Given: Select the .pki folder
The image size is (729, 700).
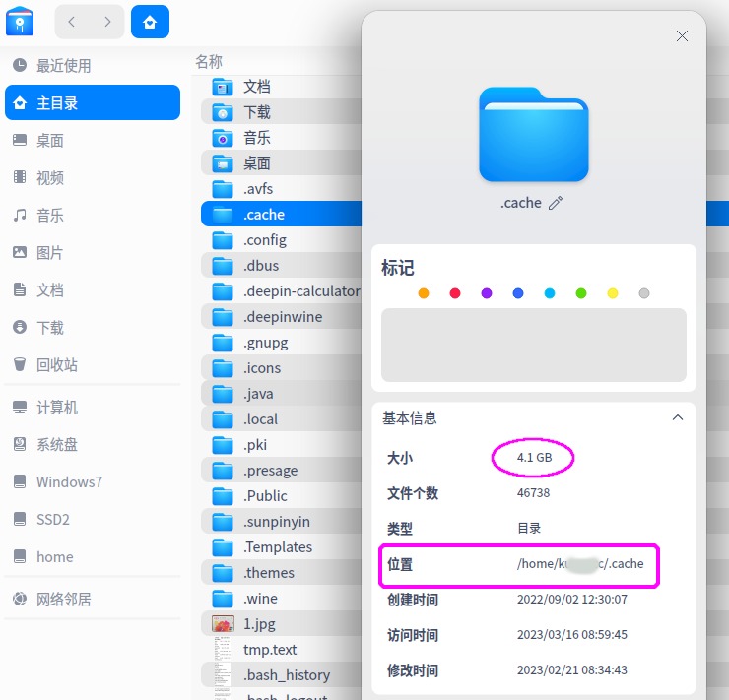Looking at the screenshot, I should click(x=282, y=445).
